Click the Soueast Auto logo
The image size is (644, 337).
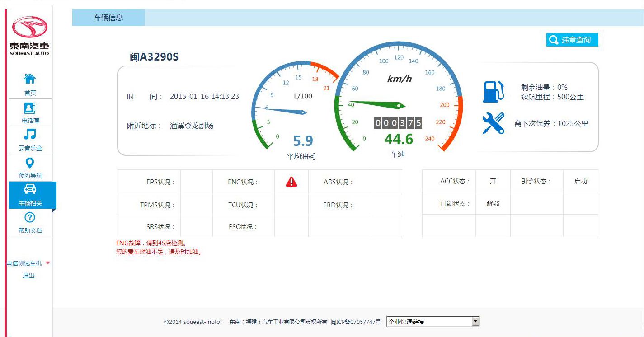29,36
